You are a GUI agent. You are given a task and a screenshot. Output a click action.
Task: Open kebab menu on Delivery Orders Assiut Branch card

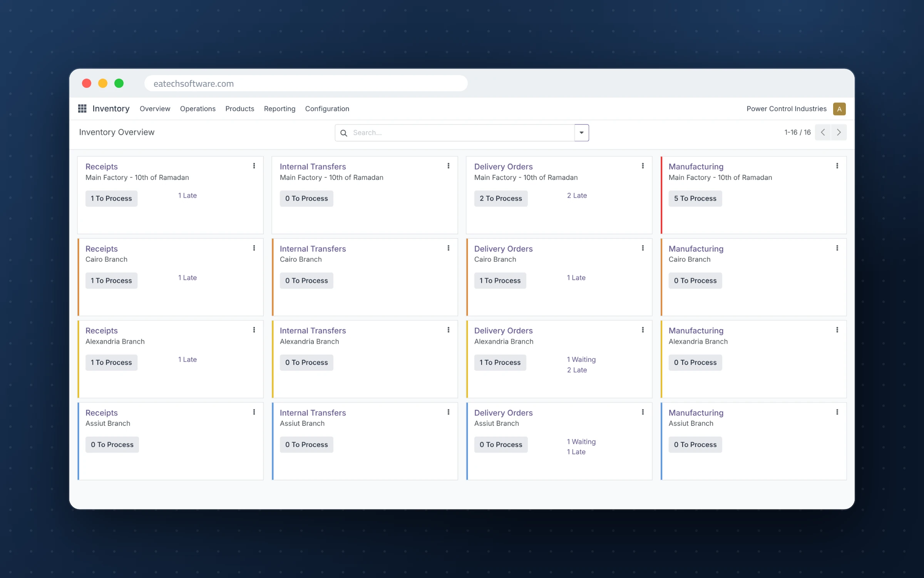tap(643, 412)
